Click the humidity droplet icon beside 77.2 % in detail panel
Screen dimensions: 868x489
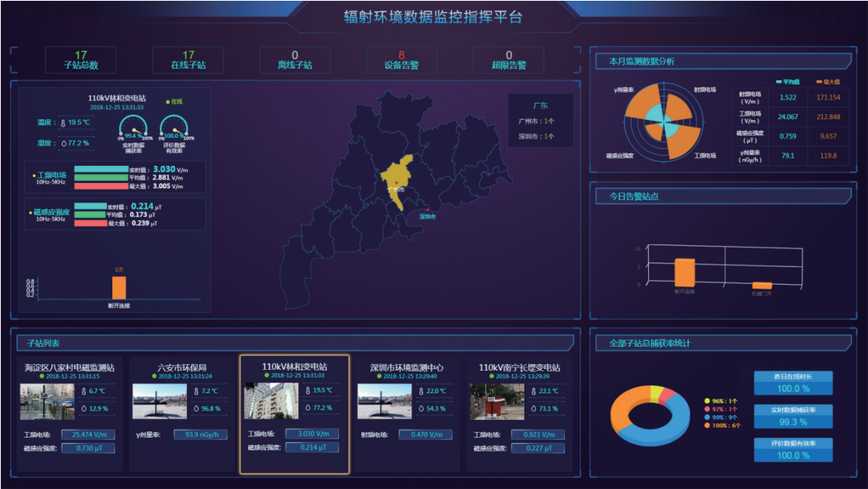coord(64,143)
